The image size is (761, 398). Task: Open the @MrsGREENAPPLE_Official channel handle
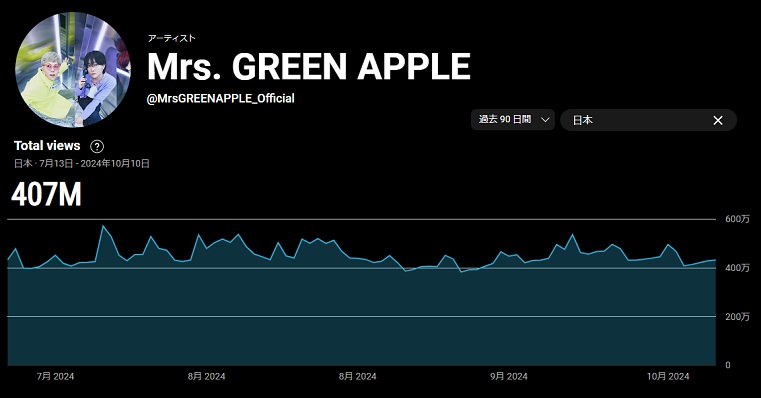(220, 99)
